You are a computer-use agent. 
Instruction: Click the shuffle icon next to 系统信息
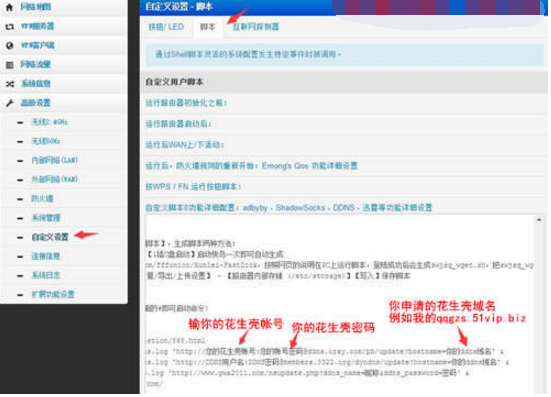(x=9, y=84)
